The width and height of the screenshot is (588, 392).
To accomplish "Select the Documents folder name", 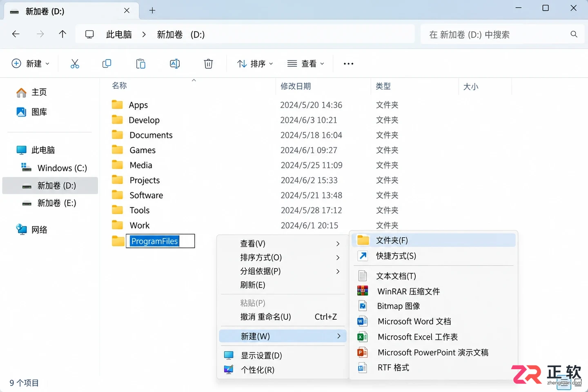I will coord(151,135).
